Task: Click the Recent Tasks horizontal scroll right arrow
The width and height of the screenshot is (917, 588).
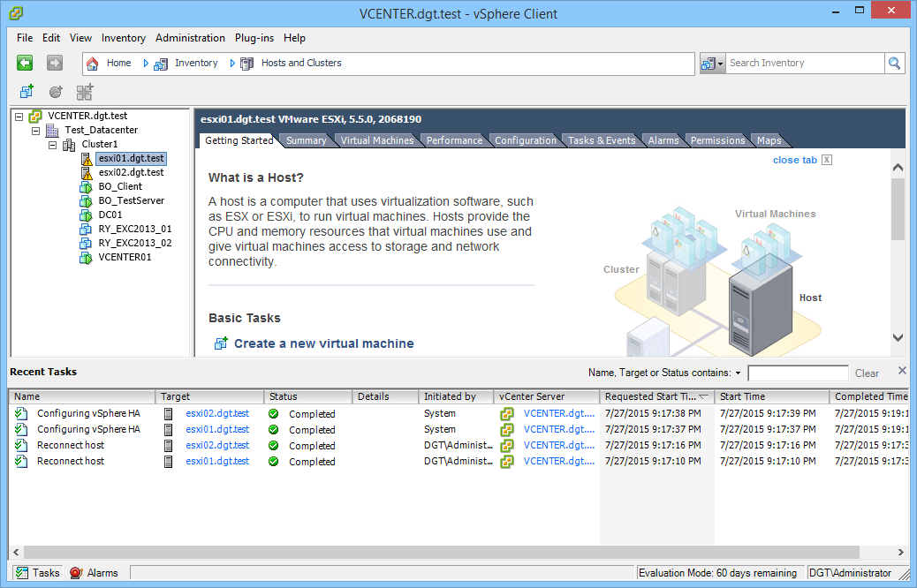Action: click(900, 553)
